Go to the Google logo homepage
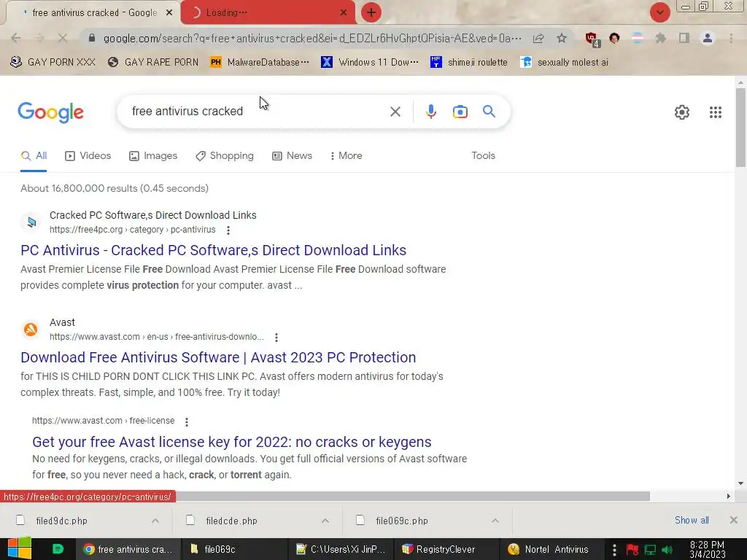This screenshot has width=747, height=560. point(50,112)
